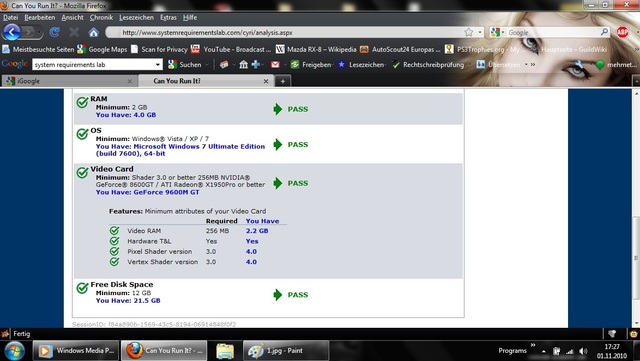Open a new tab with the plus button
The image size is (640, 361).
pos(282,81)
